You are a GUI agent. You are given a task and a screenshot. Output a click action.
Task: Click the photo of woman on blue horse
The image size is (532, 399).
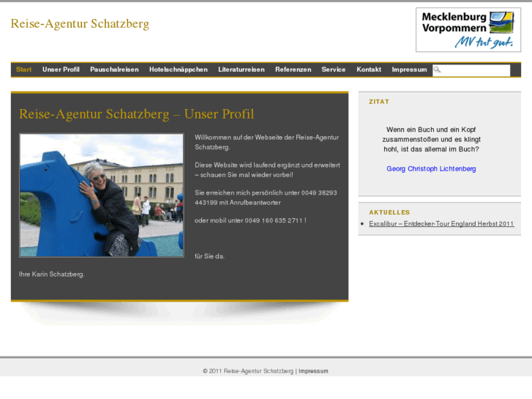[x=102, y=195]
